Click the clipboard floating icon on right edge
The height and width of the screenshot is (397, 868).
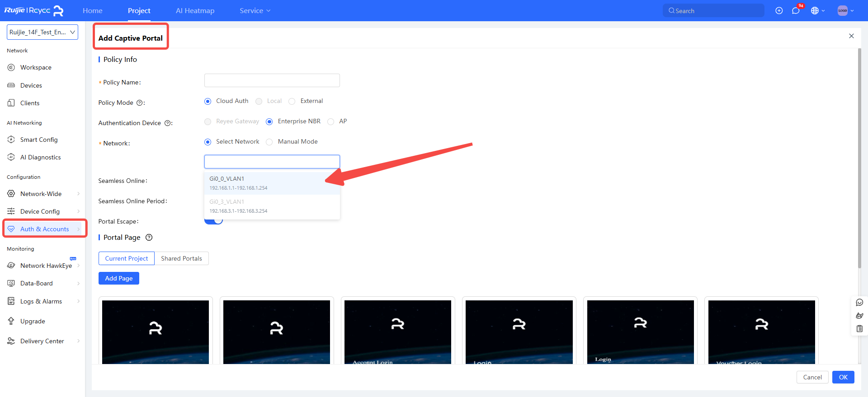859,329
